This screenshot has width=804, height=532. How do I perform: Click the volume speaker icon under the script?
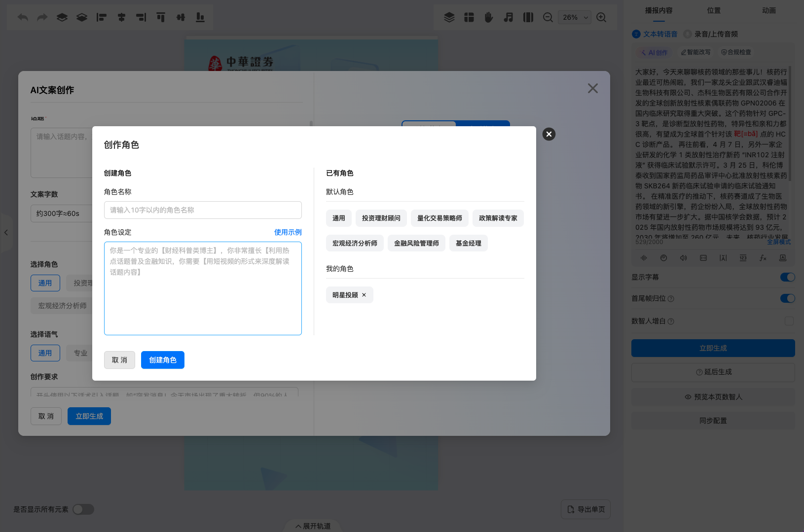683,258
